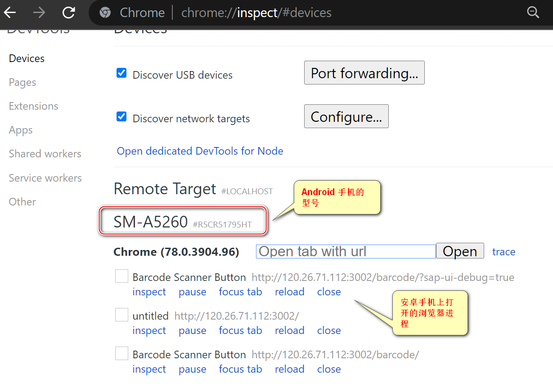Click the Chrome logo in address bar

pos(105,13)
